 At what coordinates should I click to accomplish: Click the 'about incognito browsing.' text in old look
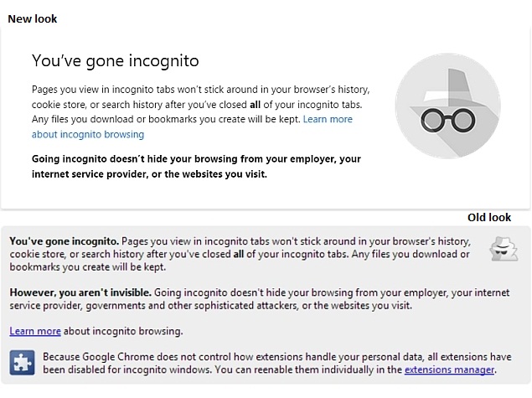[x=123, y=331]
